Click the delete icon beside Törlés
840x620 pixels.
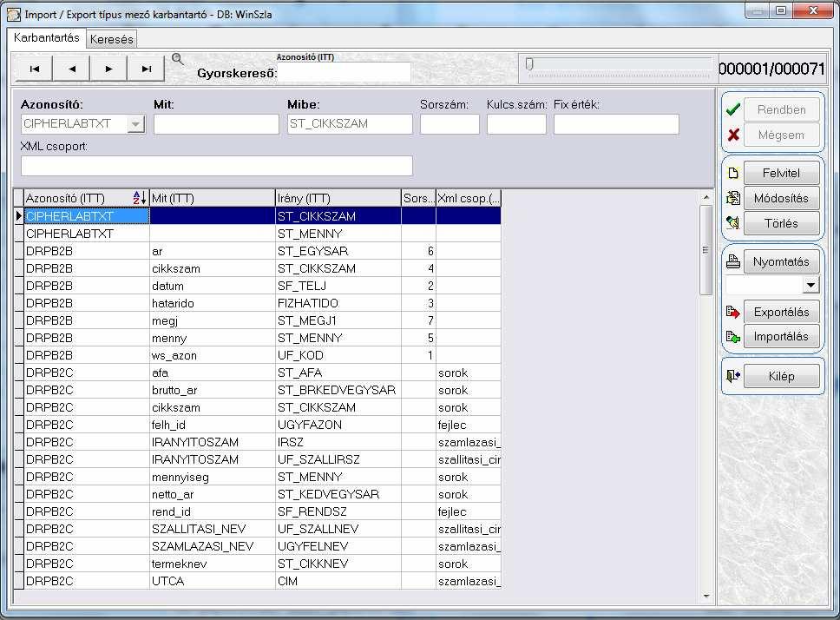click(733, 223)
